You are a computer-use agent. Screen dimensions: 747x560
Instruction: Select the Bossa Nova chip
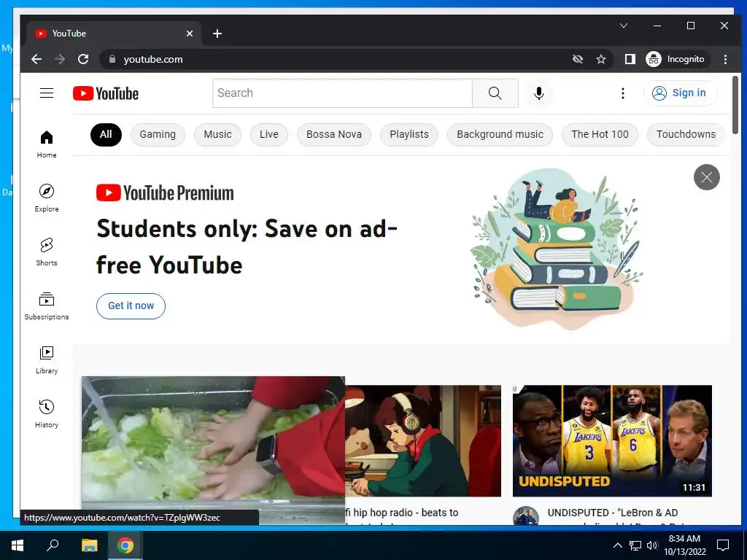334,134
